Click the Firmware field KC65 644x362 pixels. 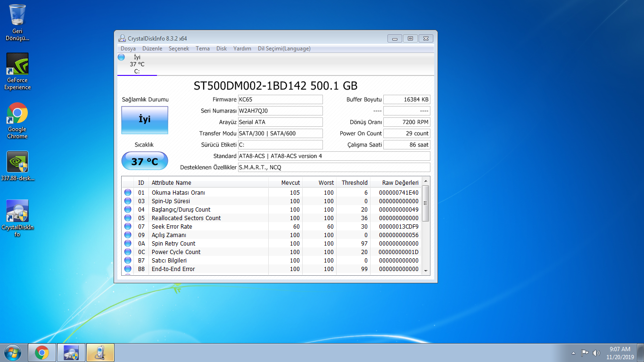[281, 99]
